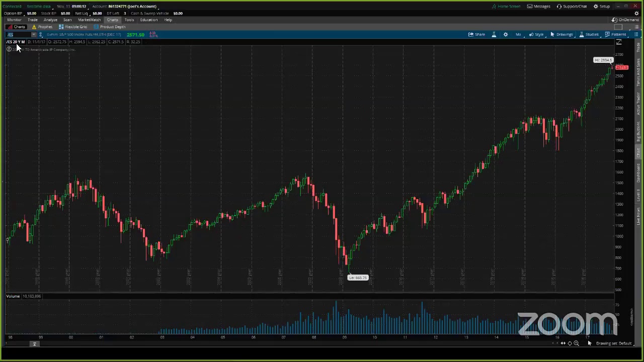
Task: Open the MarketWatch tab
Action: (89, 20)
